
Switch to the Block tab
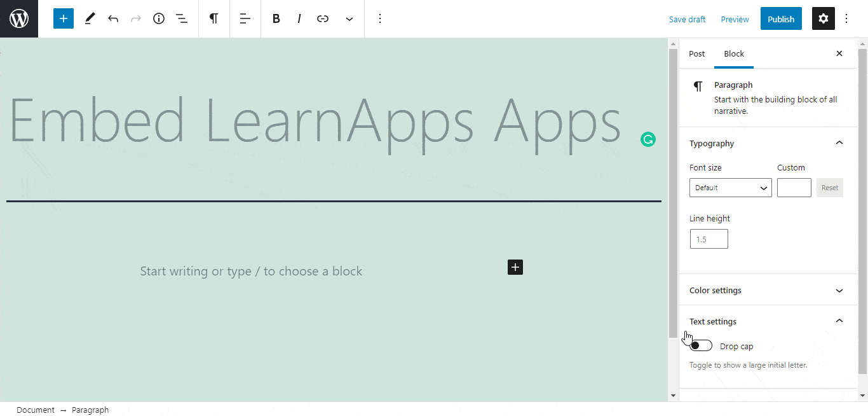[x=734, y=53]
